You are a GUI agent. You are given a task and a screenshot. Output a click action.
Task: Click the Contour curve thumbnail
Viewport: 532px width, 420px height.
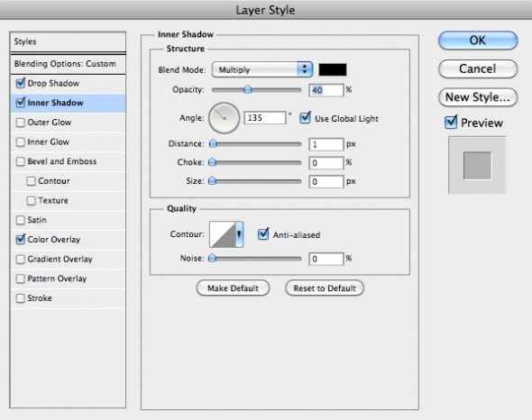pos(222,234)
